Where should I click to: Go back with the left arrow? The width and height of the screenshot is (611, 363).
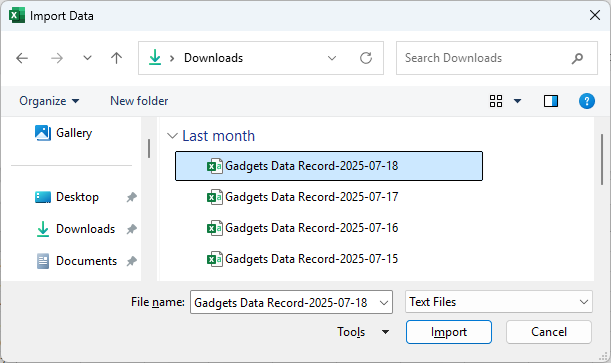coord(22,58)
